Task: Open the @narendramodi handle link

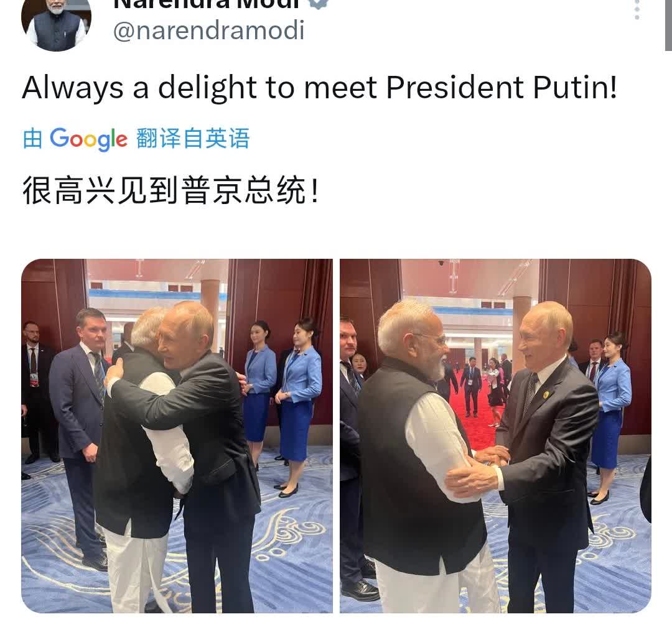Action: [208, 31]
